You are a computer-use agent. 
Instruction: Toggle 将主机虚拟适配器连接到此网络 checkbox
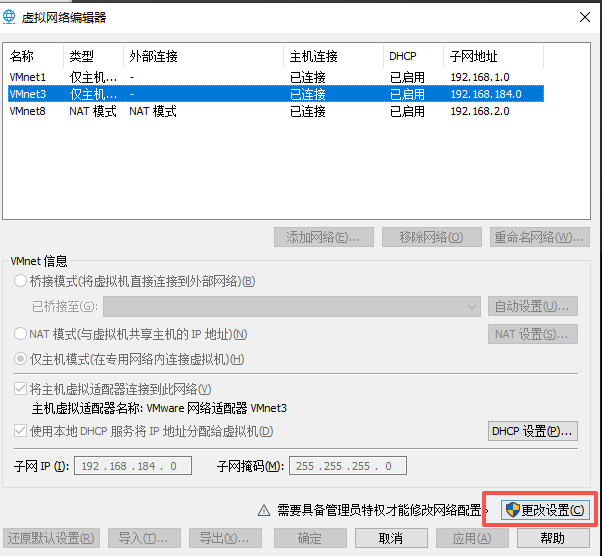point(20,389)
